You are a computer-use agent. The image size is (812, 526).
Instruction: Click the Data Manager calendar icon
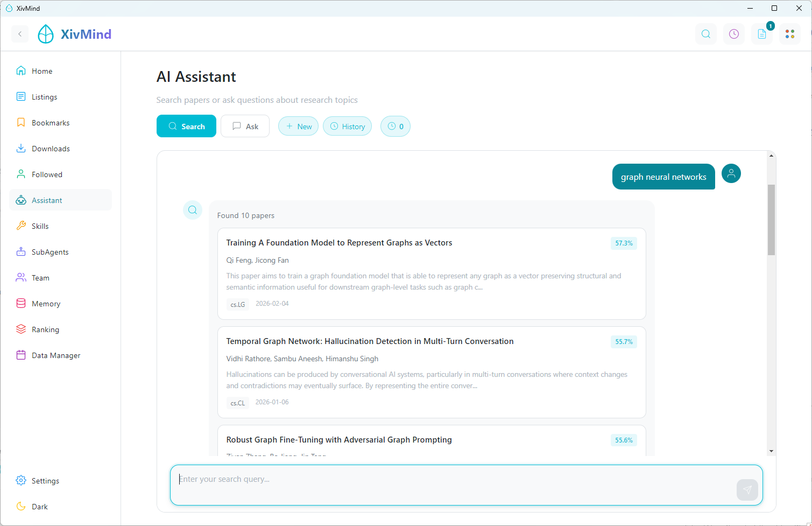coord(21,355)
